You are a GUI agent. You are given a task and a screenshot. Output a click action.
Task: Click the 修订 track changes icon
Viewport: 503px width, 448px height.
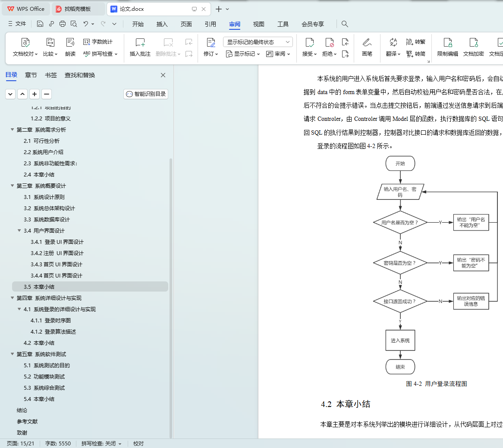(211, 43)
